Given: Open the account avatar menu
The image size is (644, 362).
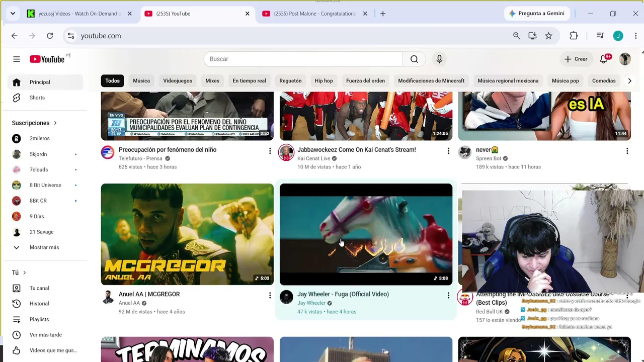Looking at the screenshot, I should [x=625, y=59].
